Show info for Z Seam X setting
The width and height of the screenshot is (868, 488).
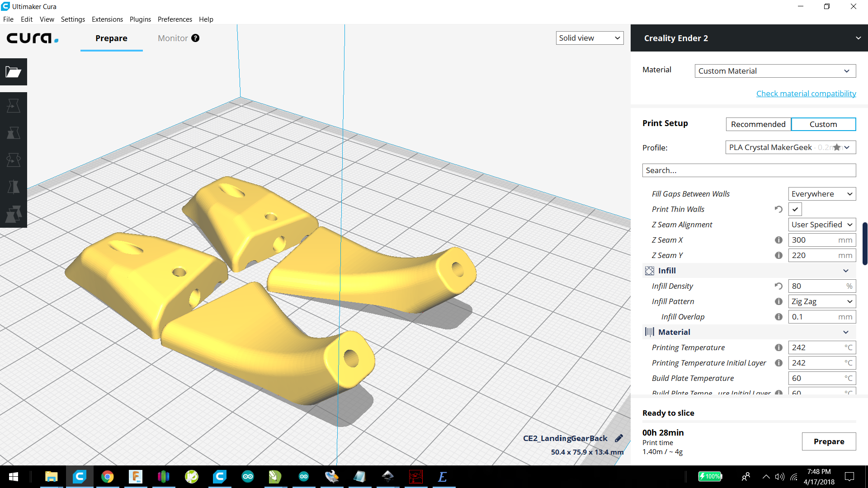[x=778, y=240]
